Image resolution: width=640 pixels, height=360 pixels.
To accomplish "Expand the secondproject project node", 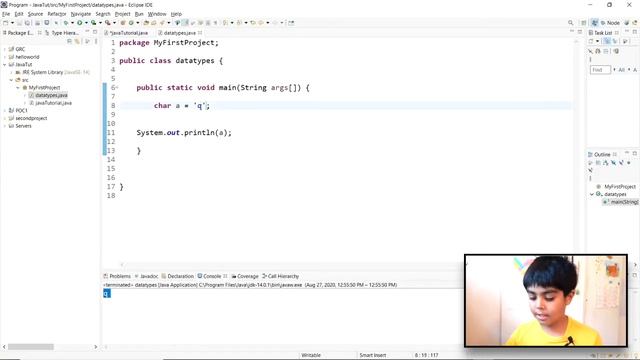I will click(4, 118).
